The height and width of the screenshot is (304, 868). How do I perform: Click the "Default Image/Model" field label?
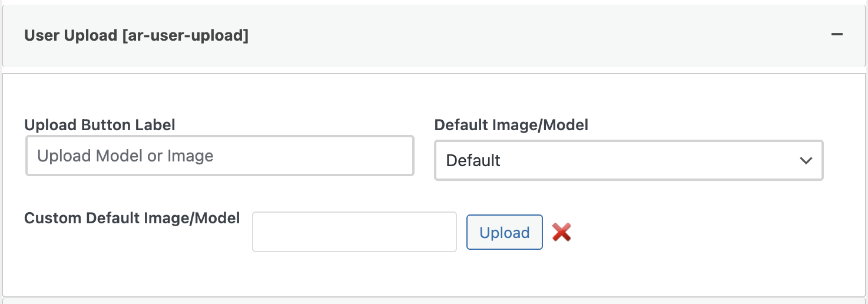pyautogui.click(x=511, y=125)
